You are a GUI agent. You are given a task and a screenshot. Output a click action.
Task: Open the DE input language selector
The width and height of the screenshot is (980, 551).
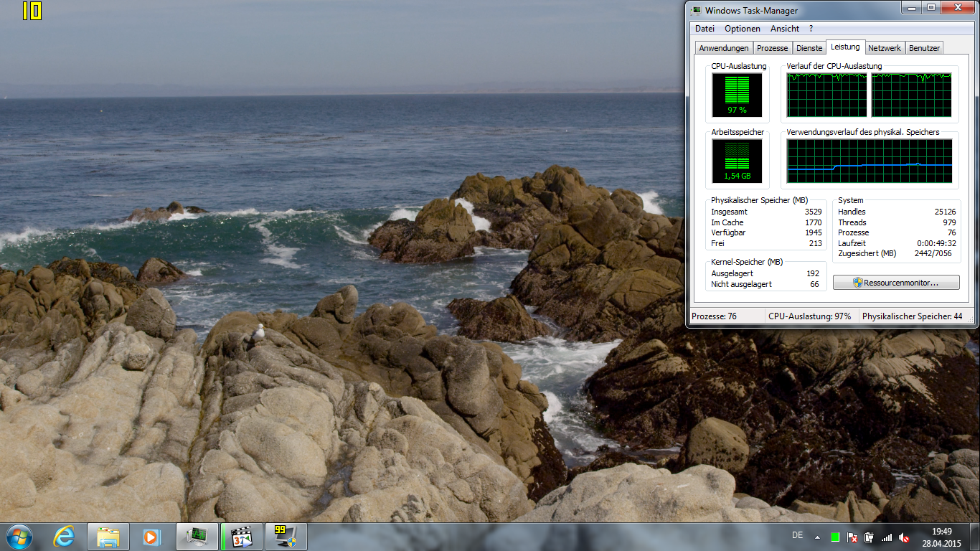pos(797,536)
